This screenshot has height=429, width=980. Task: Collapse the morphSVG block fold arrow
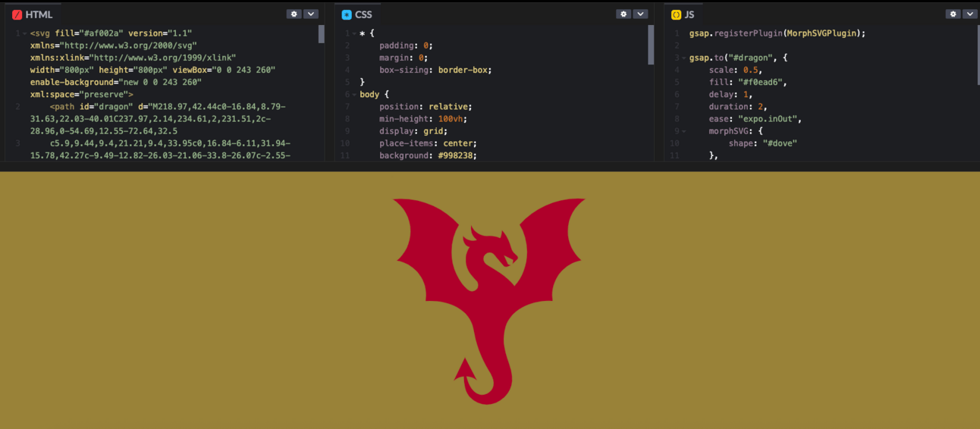683,131
